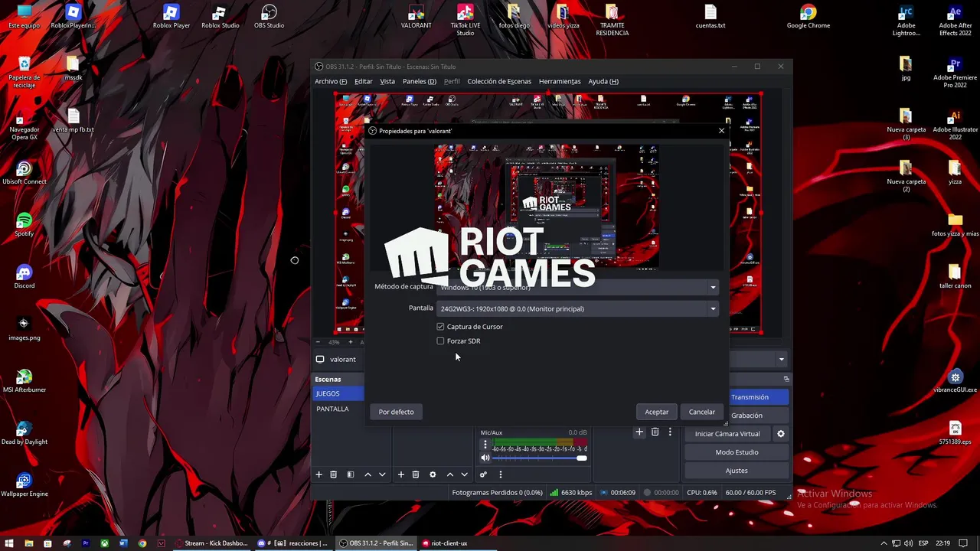Enable Forzar SDR checkbox
Image resolution: width=980 pixels, height=551 pixels.
pyautogui.click(x=440, y=341)
